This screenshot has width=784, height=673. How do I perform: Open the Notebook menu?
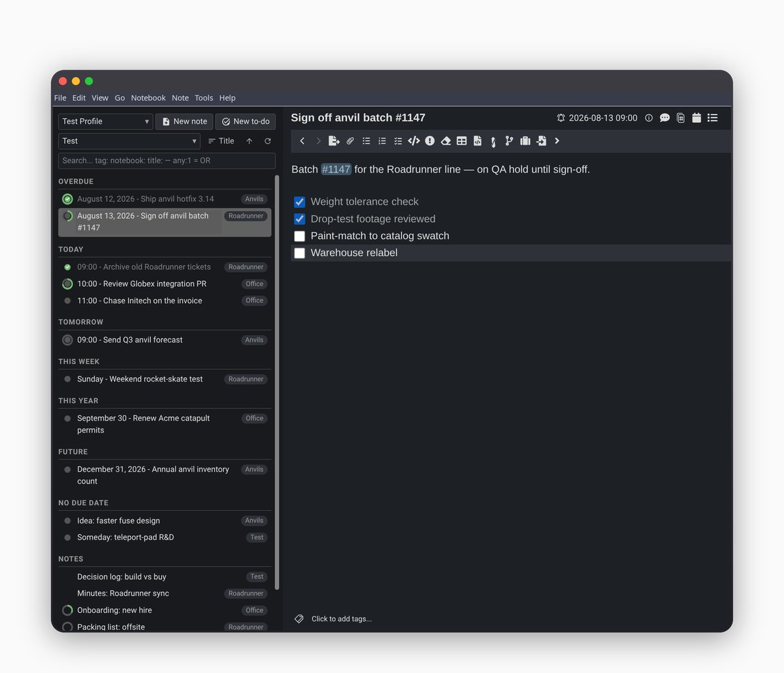(x=148, y=98)
